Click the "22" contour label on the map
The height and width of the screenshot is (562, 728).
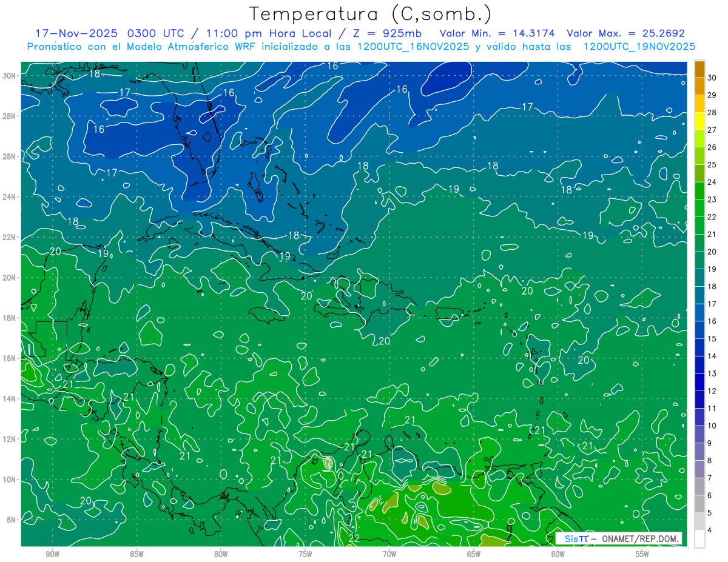pos(354,538)
